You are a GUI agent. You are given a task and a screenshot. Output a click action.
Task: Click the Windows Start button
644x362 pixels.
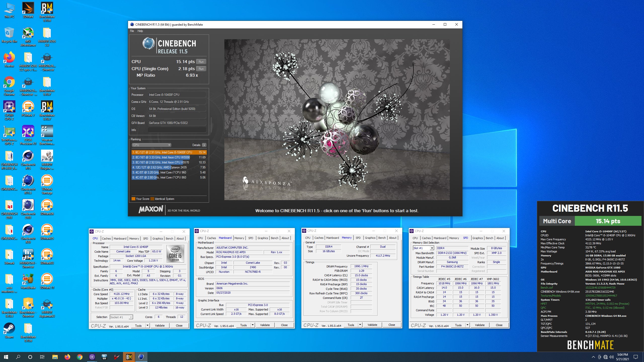pyautogui.click(x=6, y=357)
